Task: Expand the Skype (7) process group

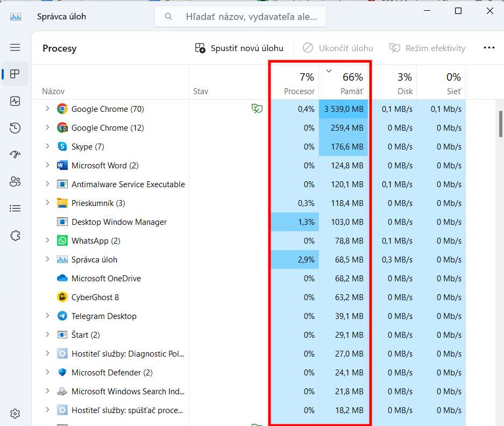Action: click(47, 146)
